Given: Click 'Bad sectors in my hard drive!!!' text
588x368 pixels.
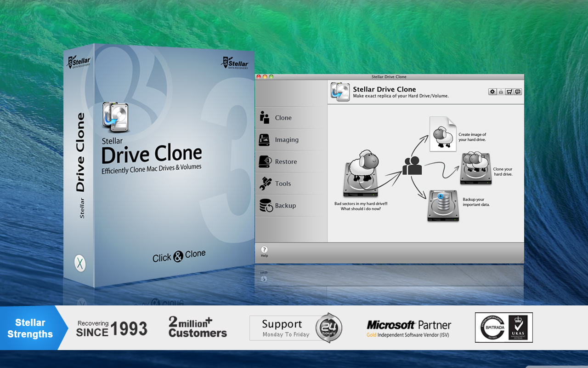Looking at the screenshot, I should coord(361,203).
